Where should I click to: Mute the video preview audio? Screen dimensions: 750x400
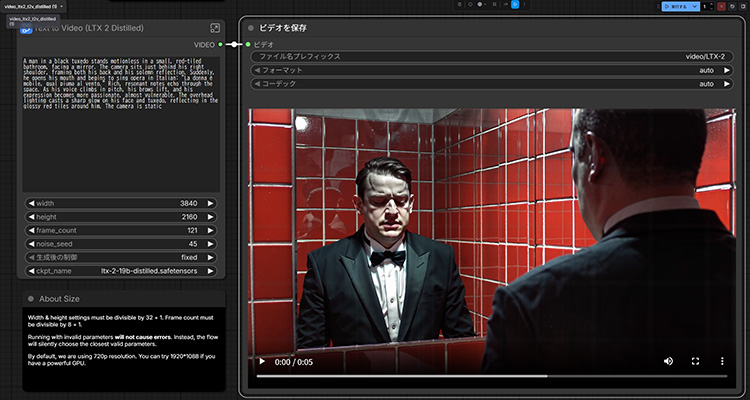[668, 360]
